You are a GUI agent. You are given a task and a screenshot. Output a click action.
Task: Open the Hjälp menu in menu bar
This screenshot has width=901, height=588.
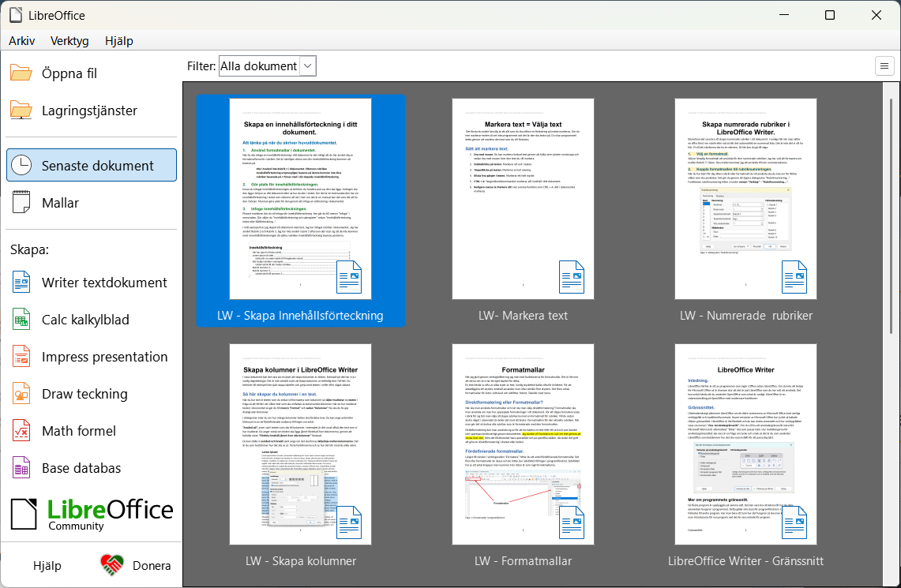point(119,41)
